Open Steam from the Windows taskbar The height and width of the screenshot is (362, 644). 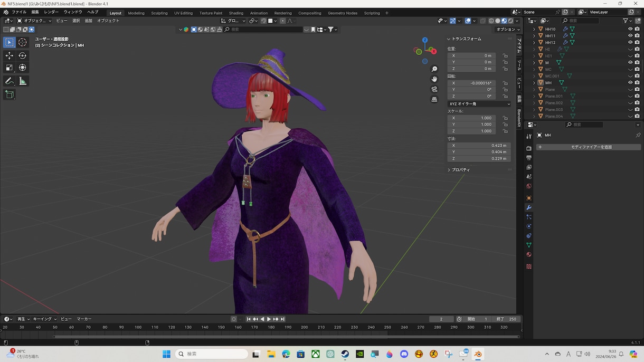tap(345, 354)
